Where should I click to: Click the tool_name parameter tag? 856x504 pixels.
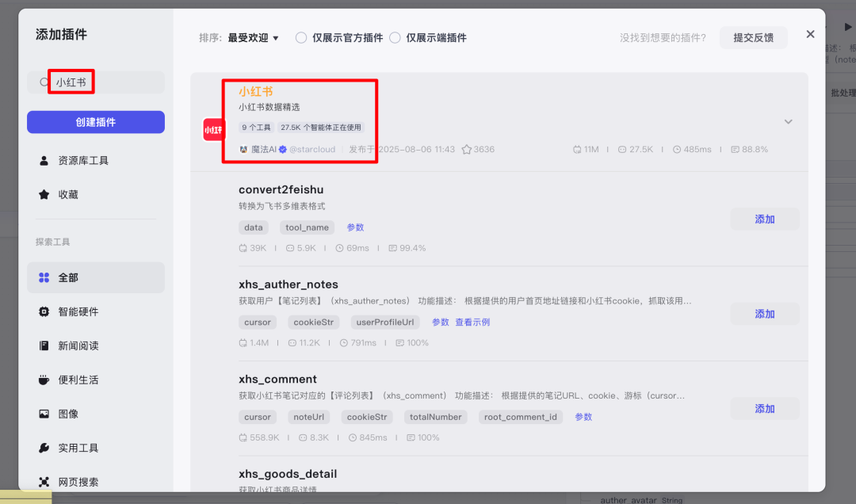(x=307, y=227)
